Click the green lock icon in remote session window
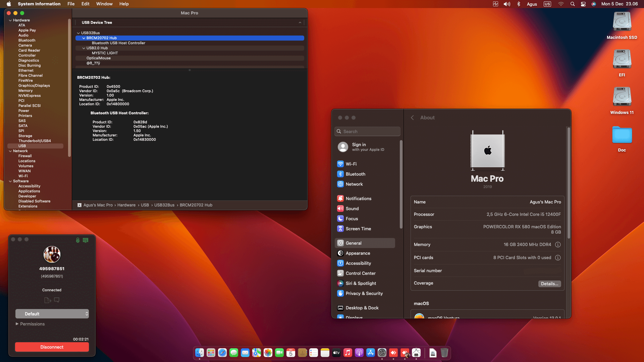644x362 pixels. (x=78, y=240)
